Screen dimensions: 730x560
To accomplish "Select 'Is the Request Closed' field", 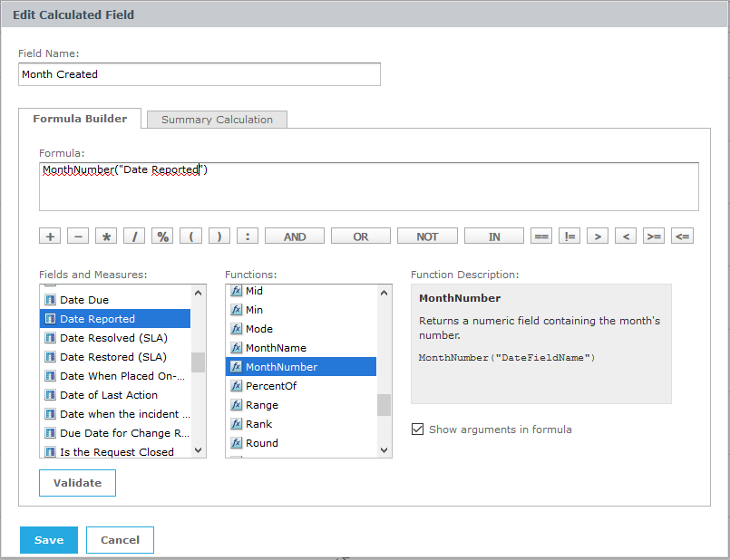I will [x=115, y=451].
